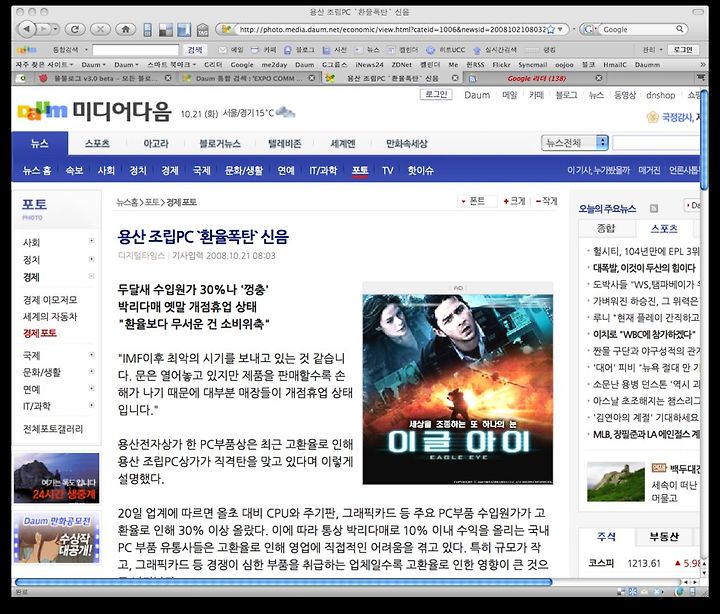Open the 스마트 북마크 bookmarks folder
720x614 pixels.
[x=171, y=65]
